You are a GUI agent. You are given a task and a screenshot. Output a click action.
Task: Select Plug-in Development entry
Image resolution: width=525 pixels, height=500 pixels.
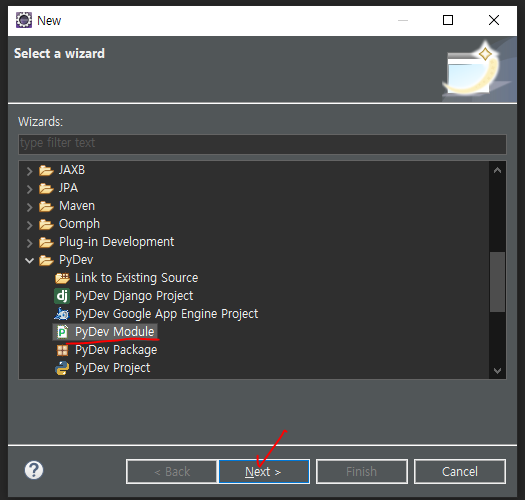(x=117, y=242)
